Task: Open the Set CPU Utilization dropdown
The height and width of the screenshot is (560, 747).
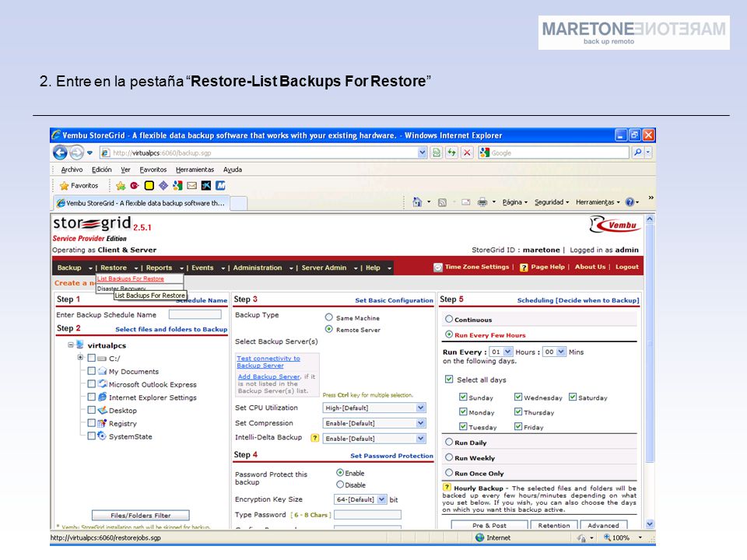Action: point(374,408)
